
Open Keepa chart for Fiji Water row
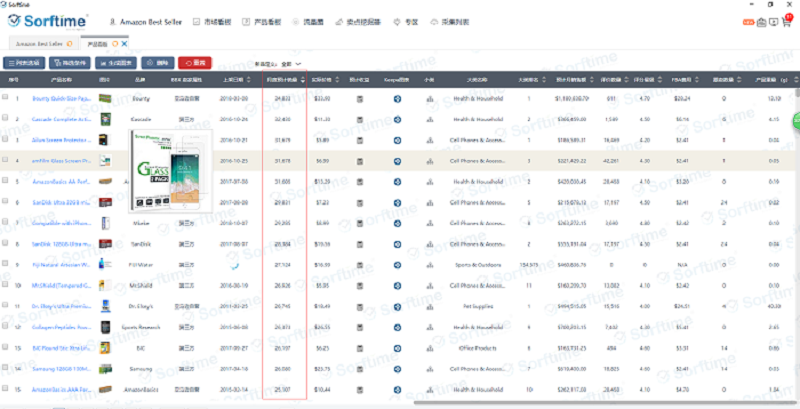397,265
